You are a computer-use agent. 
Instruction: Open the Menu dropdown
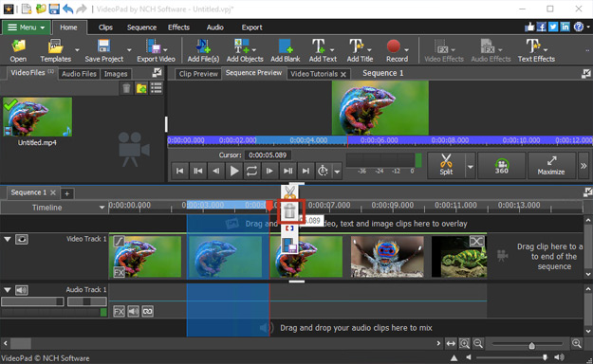(27, 27)
